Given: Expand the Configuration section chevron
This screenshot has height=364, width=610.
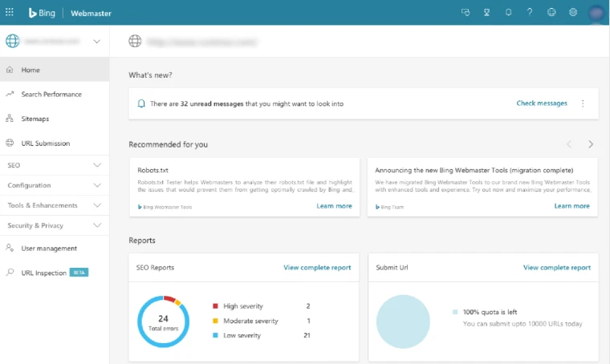Looking at the screenshot, I should coord(97,185).
